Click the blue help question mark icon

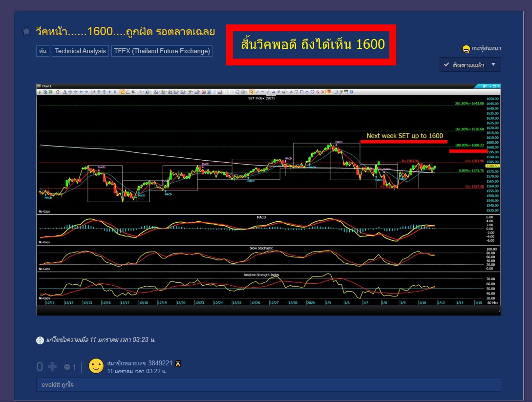coord(352,92)
